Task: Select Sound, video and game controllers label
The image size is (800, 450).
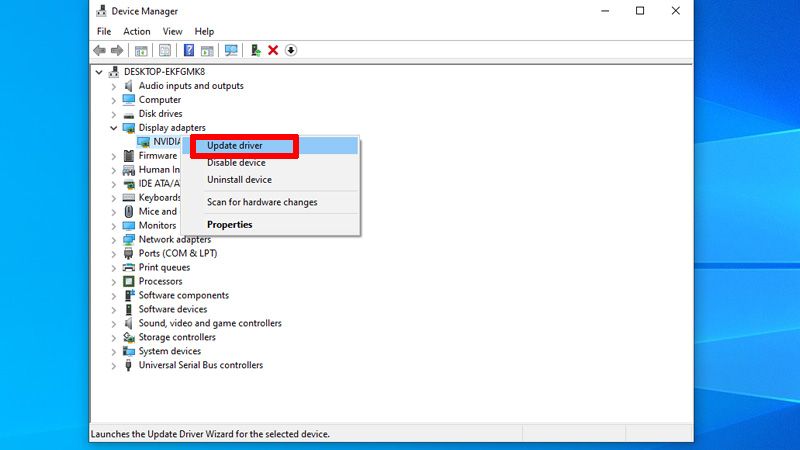Action: 210,323
